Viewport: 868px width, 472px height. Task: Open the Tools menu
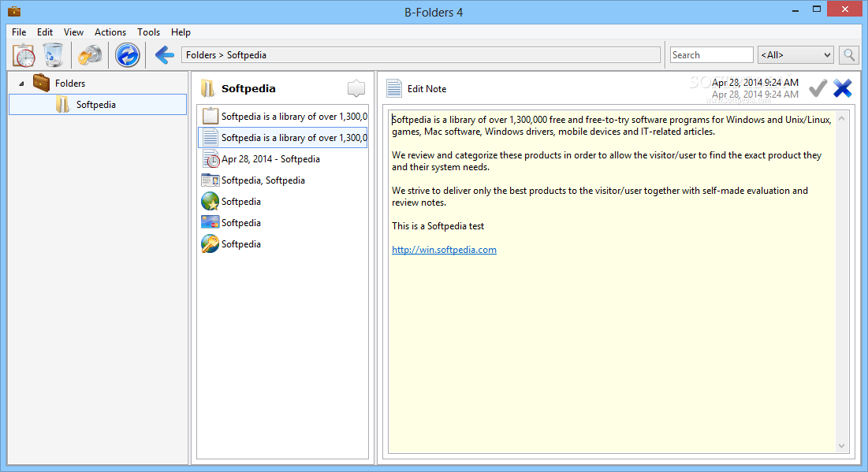click(148, 32)
